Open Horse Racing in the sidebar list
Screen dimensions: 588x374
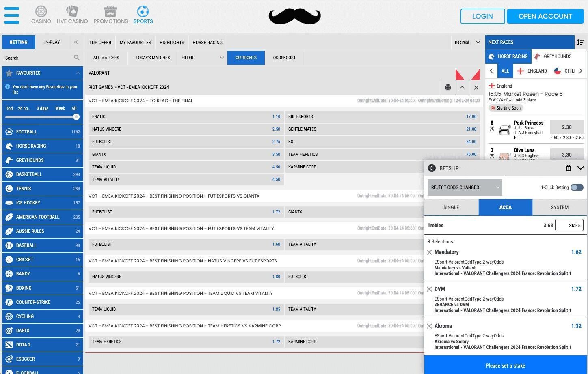(x=43, y=146)
